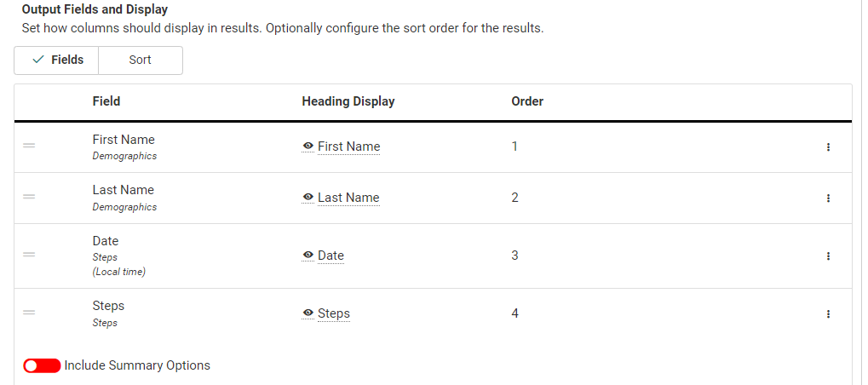
Task: Toggle visibility eye for First Name heading
Action: (x=308, y=147)
